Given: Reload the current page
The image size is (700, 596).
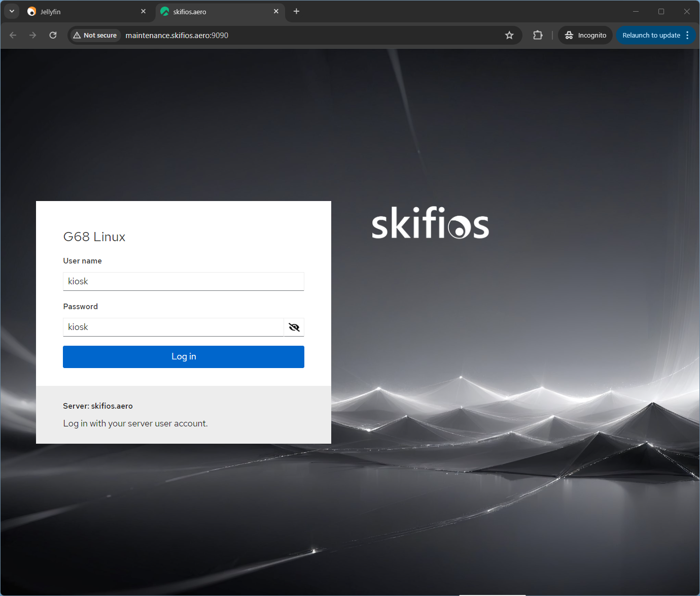Looking at the screenshot, I should pos(53,35).
